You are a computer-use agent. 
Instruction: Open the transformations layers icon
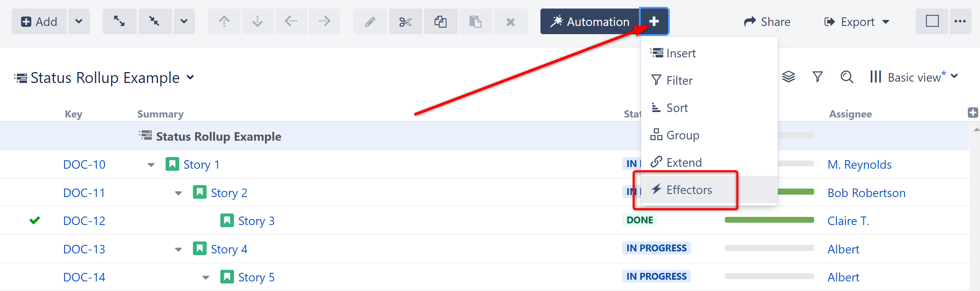coord(788,77)
